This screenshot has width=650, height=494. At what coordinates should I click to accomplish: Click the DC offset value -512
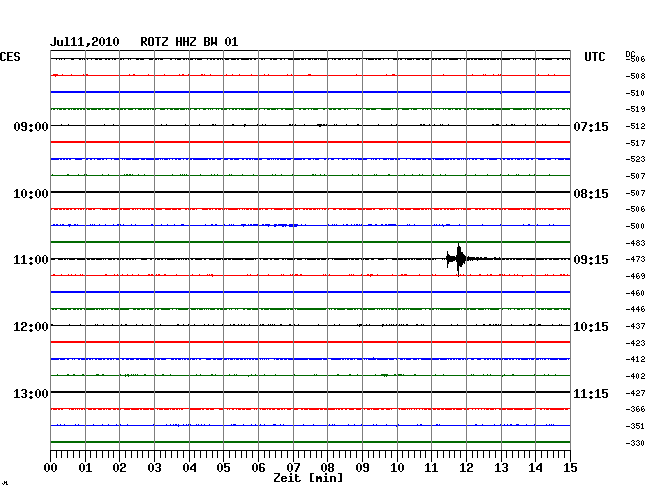635,126
